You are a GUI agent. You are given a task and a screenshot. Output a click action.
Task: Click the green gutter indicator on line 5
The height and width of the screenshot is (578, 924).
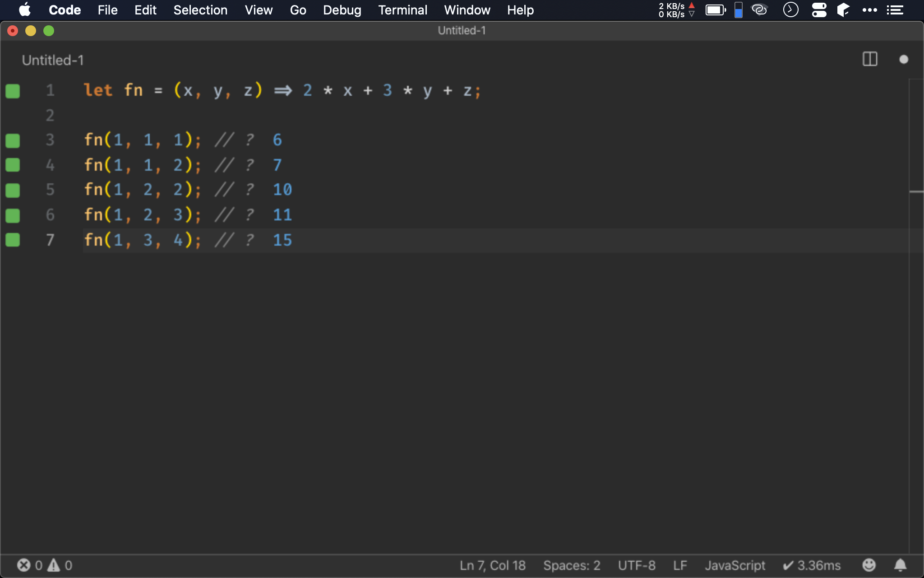click(13, 190)
